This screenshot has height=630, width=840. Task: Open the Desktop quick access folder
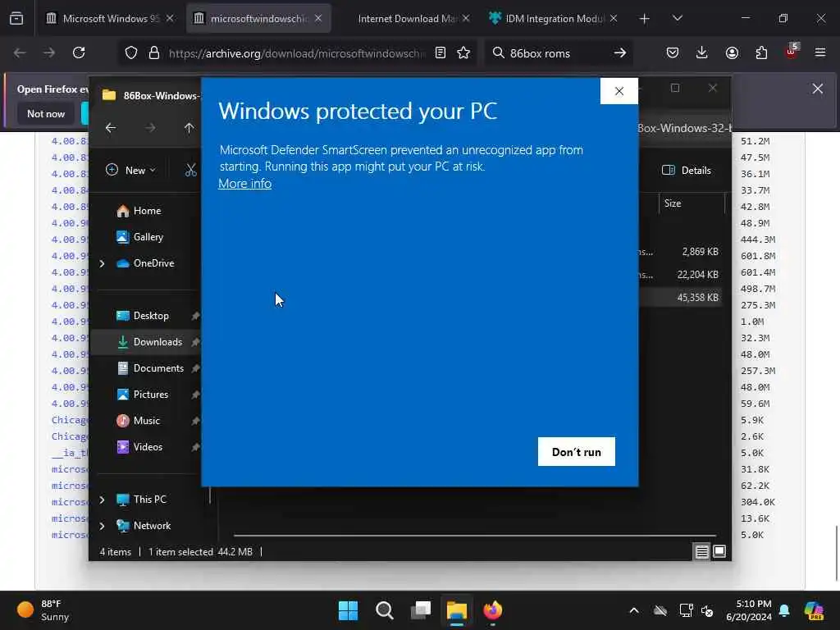coord(143,316)
